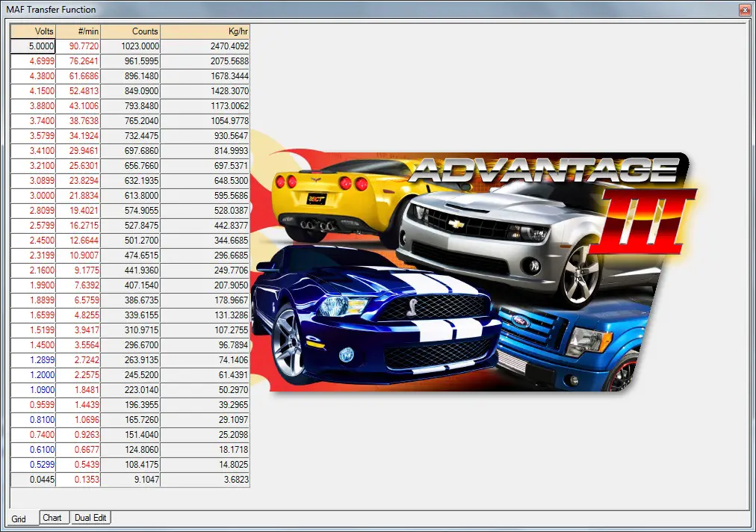Select the 52.4813 #/min cell

[x=78, y=91]
